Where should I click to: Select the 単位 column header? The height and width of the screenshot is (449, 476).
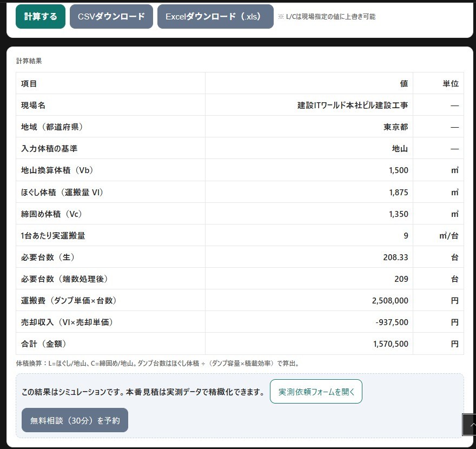451,83
